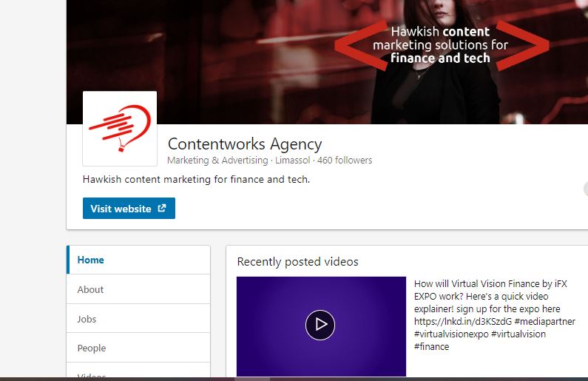Click the Recently posted videos heading
The width and height of the screenshot is (588, 381).
(x=298, y=261)
